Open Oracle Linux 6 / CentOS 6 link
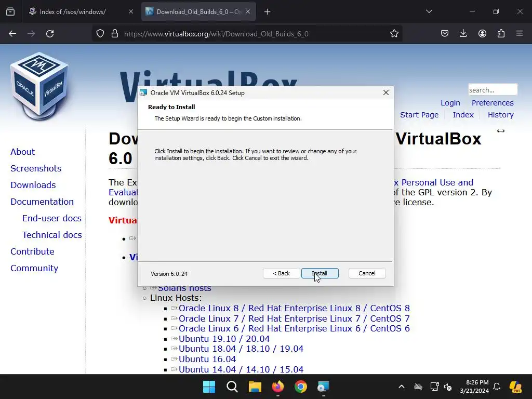Image resolution: width=532 pixels, height=399 pixels. 294,328
